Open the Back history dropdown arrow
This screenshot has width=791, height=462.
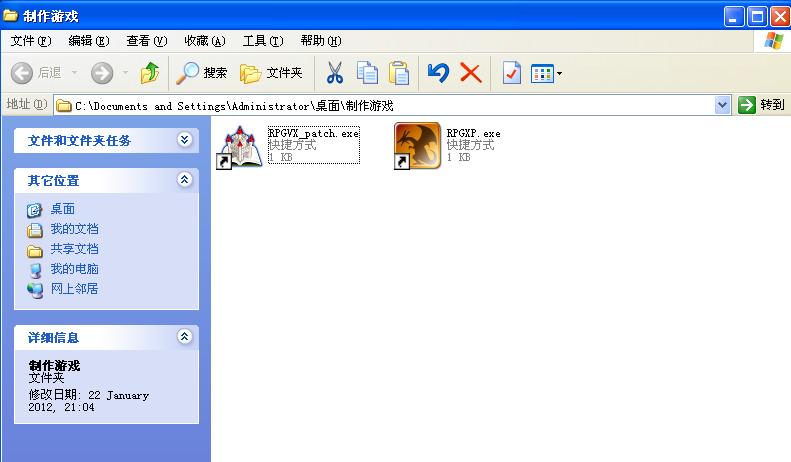point(75,73)
